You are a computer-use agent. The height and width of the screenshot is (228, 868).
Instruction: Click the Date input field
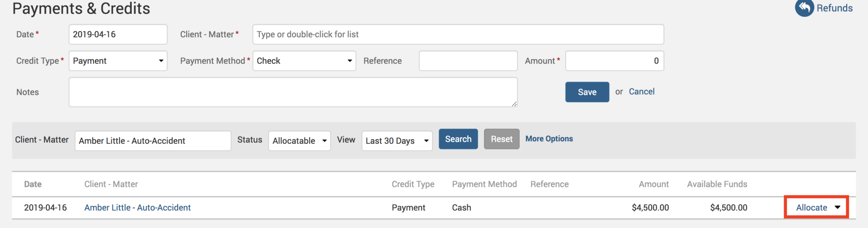coord(118,34)
